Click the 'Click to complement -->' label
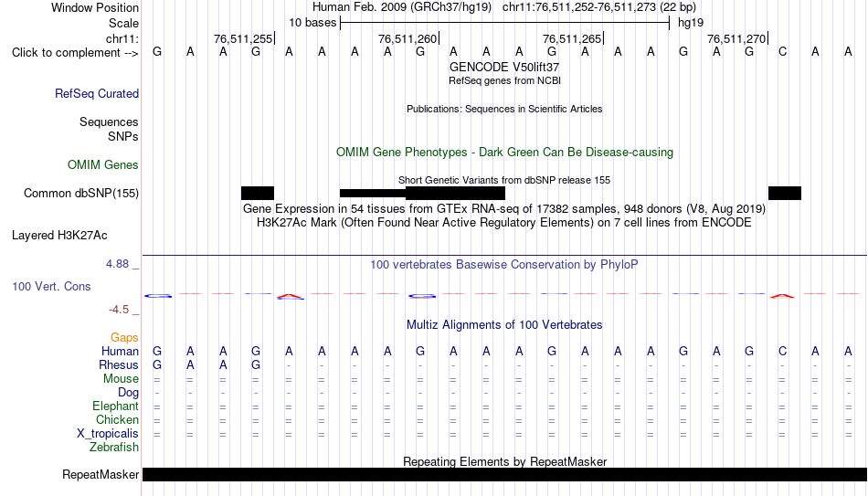 [x=75, y=53]
